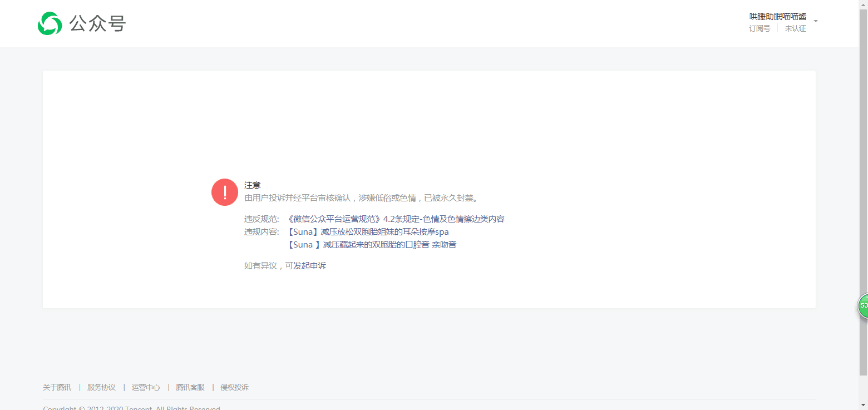Click the account name 哄睡助眠喵喵酱

pos(778,17)
